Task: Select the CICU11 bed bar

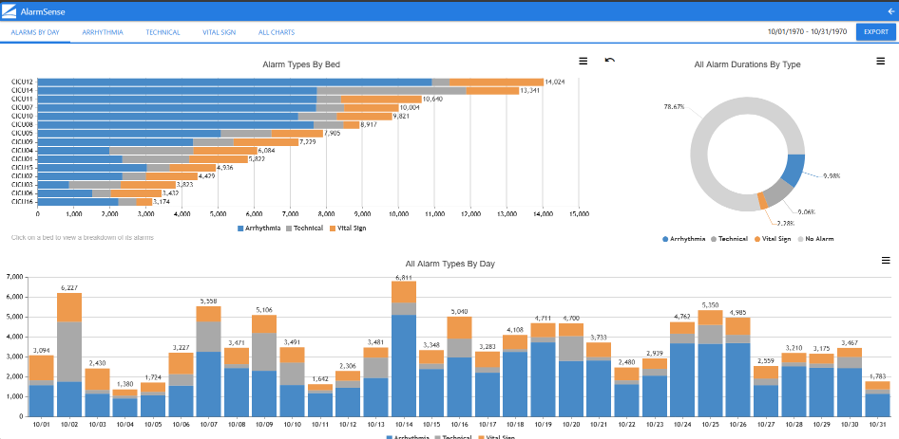Action: point(229,99)
